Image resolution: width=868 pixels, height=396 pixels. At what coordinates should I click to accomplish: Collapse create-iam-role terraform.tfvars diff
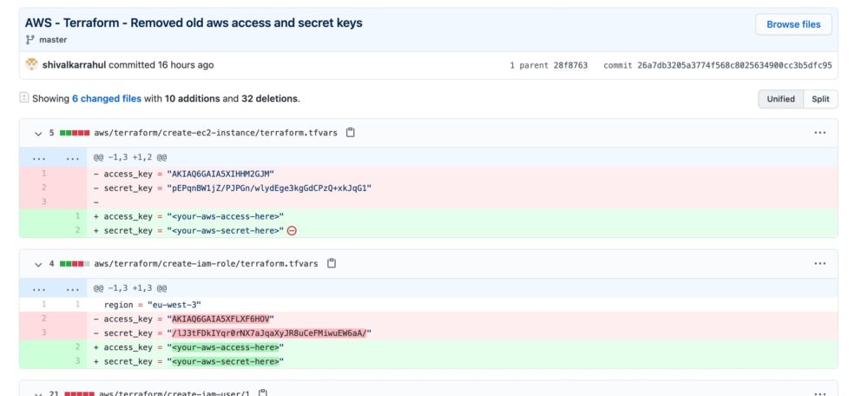point(38,264)
